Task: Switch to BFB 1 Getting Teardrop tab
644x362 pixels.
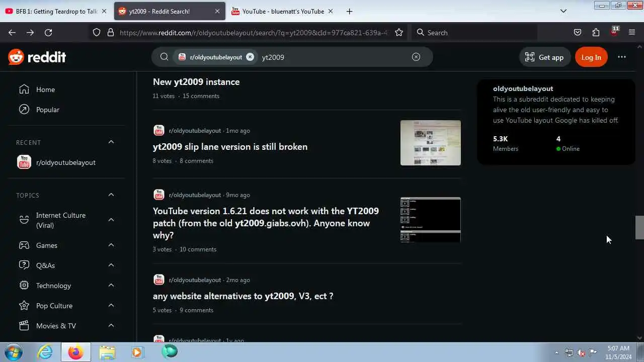Action: pyautogui.click(x=56, y=11)
